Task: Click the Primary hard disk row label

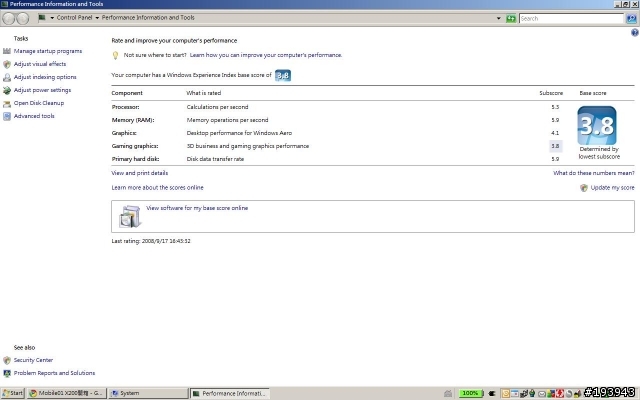Action: click(x=135, y=159)
